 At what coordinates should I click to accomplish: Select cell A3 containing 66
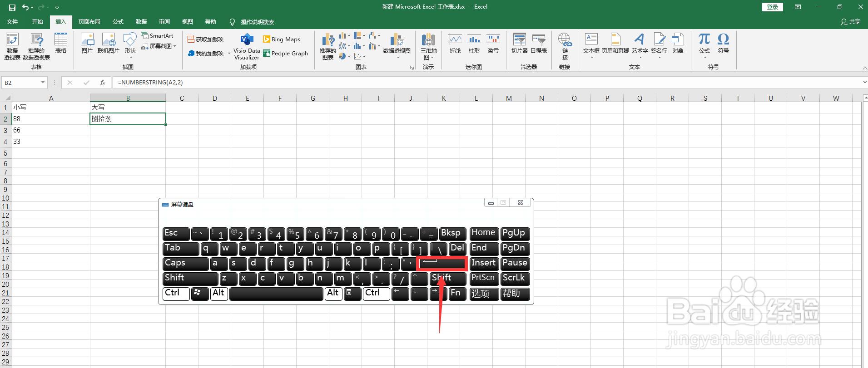pos(51,130)
